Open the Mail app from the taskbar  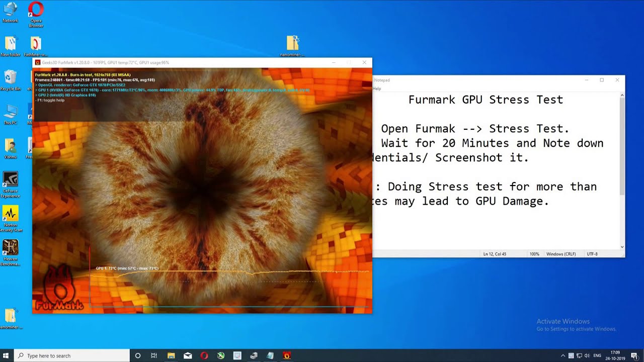188,355
